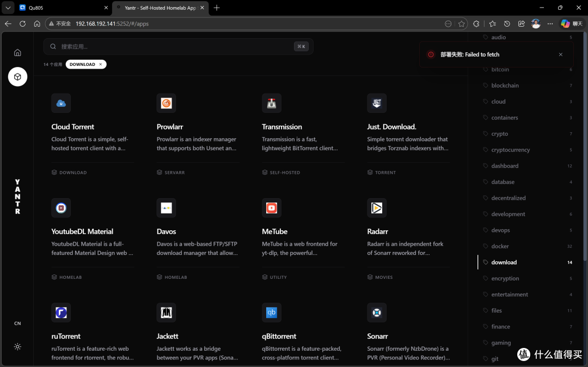Open the browser home page icon
This screenshot has width=588, height=367.
(x=37, y=23)
